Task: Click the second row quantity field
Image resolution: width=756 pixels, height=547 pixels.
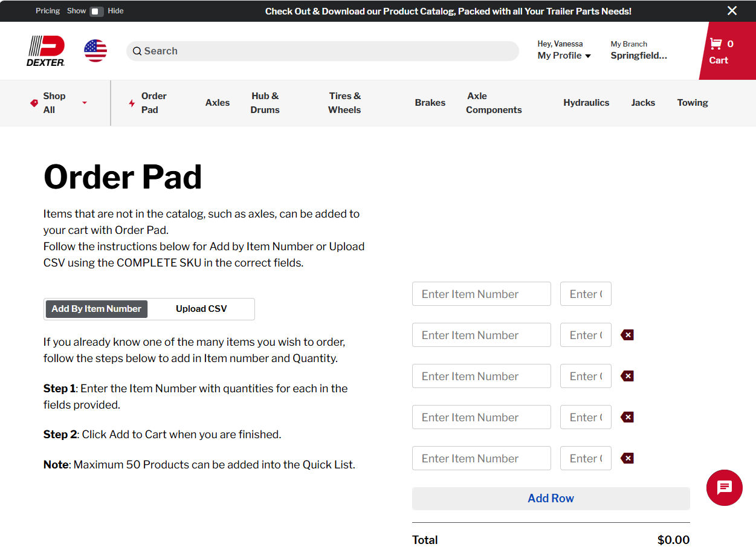Action: pyautogui.click(x=586, y=335)
